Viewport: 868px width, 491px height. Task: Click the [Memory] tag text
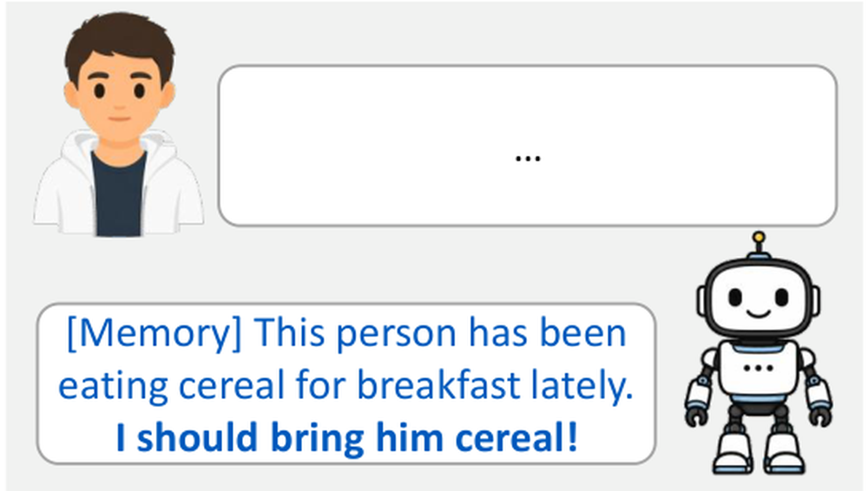click(155, 334)
